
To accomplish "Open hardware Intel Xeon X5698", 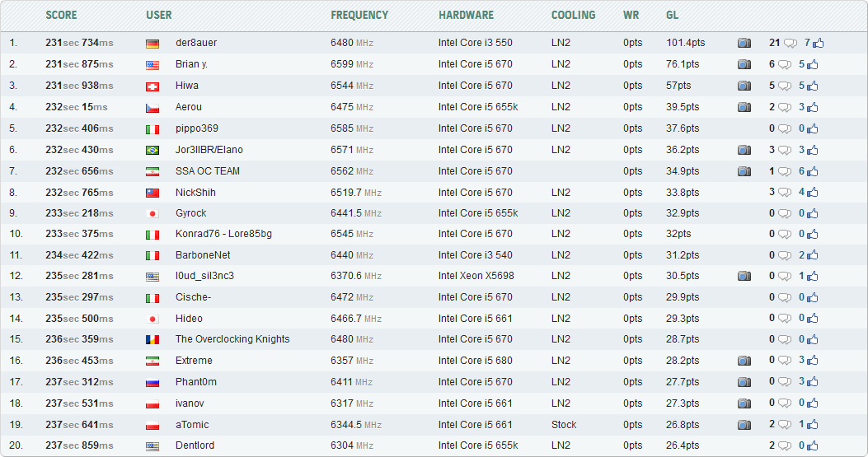I will point(476,276).
